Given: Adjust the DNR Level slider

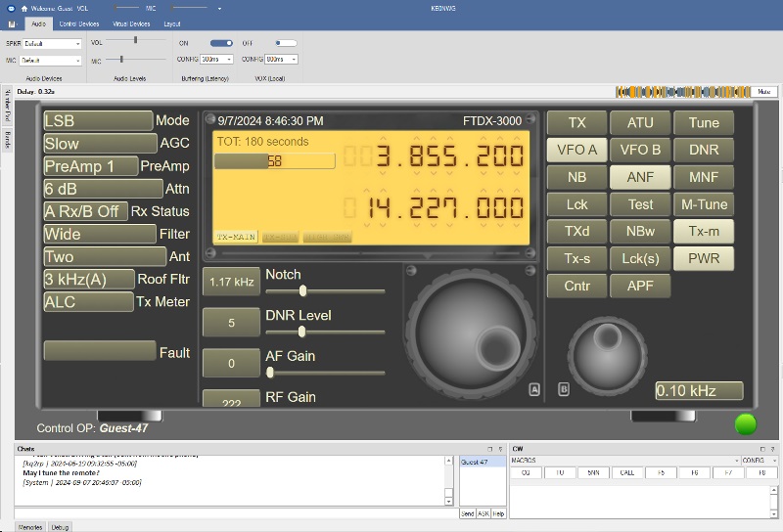Looking at the screenshot, I should (301, 332).
